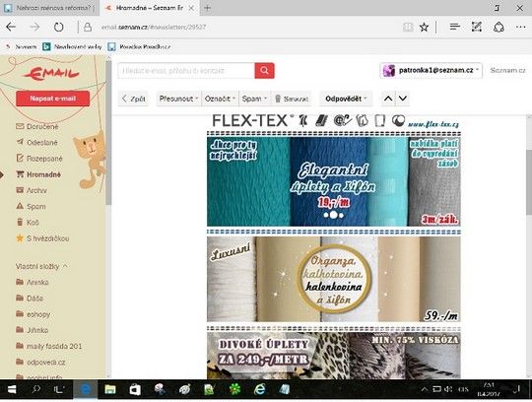Viewport: 532px width, 402px height.
Task: Open File Explorer from taskbar
Action: click(x=110, y=389)
